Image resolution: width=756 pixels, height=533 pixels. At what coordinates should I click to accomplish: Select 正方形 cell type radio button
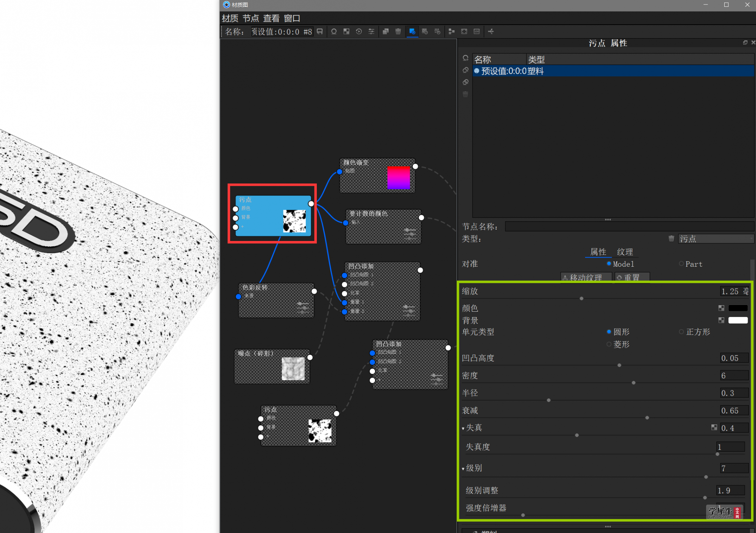(681, 332)
